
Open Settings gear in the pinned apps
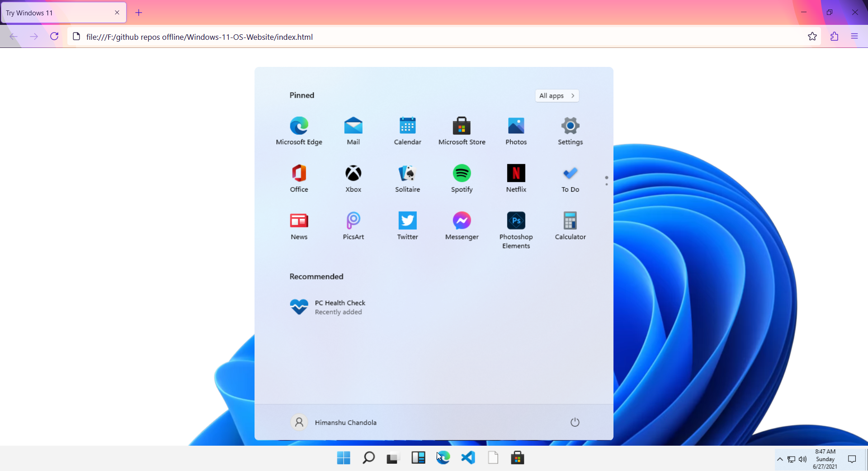pyautogui.click(x=570, y=131)
